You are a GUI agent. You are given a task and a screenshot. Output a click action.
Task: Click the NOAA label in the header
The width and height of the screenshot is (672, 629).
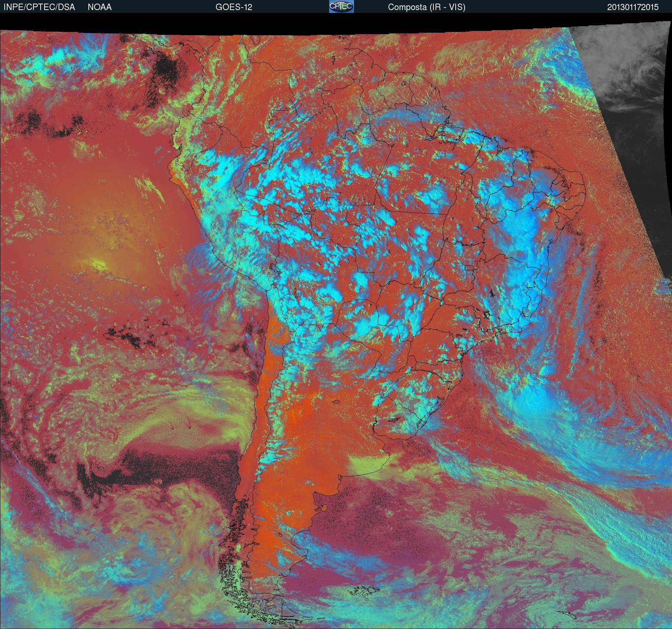pos(100,7)
